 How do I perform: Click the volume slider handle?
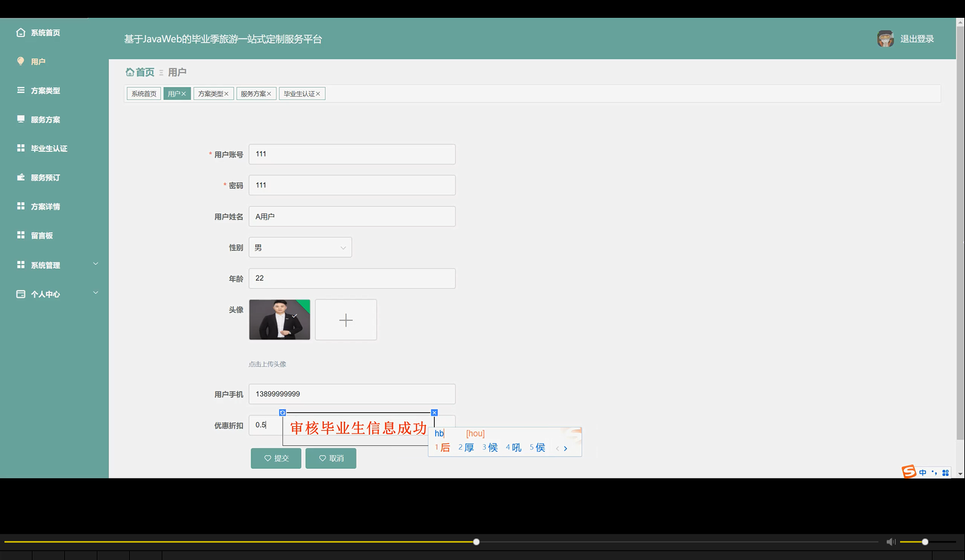pos(925,542)
